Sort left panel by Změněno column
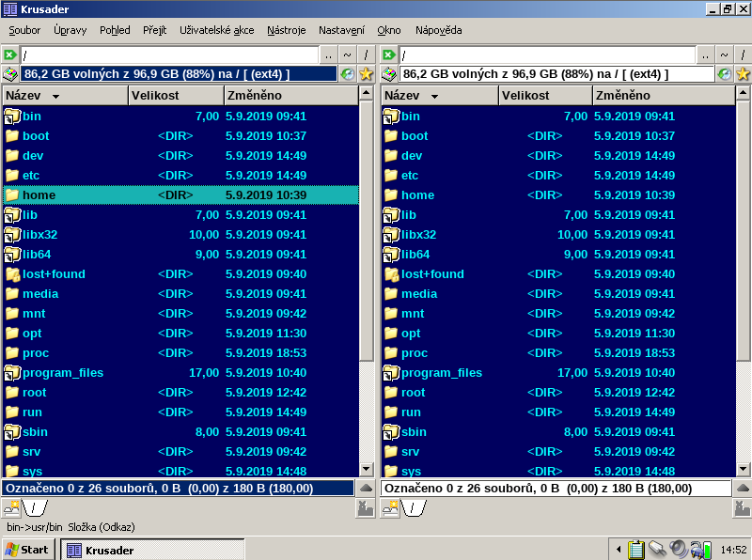The image size is (752, 560). pyautogui.click(x=291, y=96)
